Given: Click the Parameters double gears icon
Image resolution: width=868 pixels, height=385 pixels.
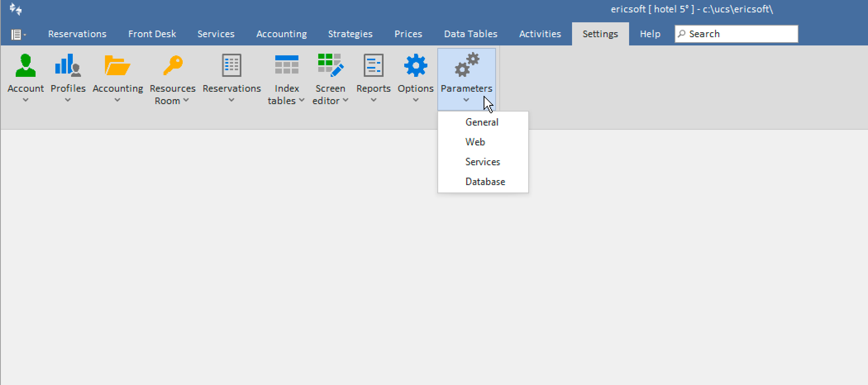Looking at the screenshot, I should pos(467,65).
